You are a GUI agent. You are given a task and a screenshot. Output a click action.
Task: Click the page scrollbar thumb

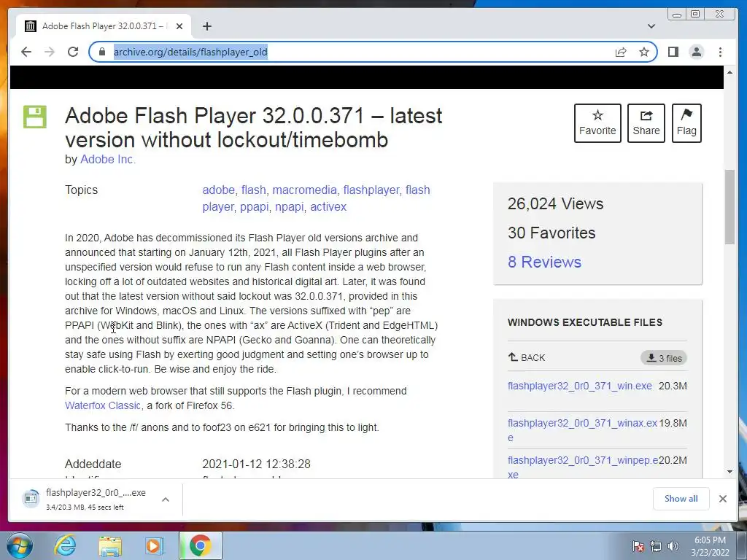pyautogui.click(x=729, y=206)
